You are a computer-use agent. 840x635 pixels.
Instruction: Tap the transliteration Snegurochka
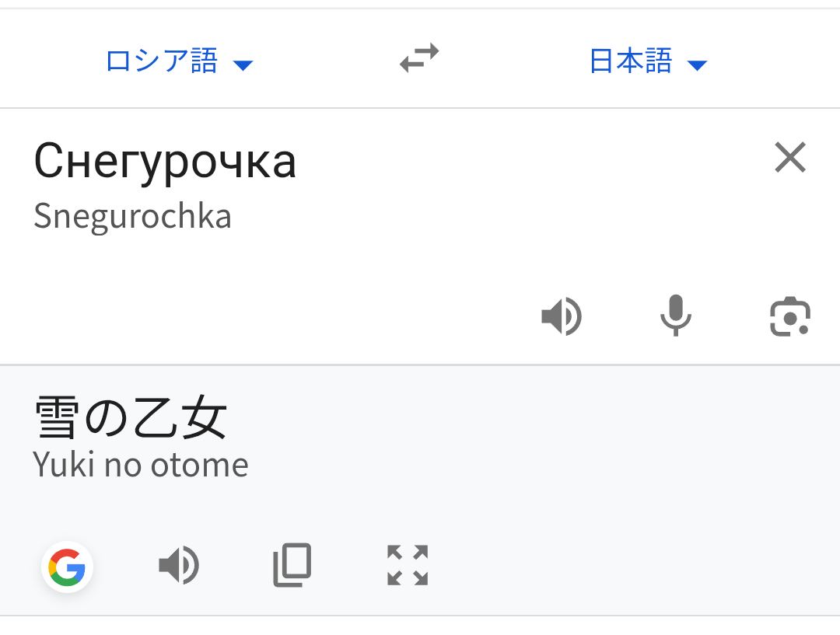coord(132,216)
